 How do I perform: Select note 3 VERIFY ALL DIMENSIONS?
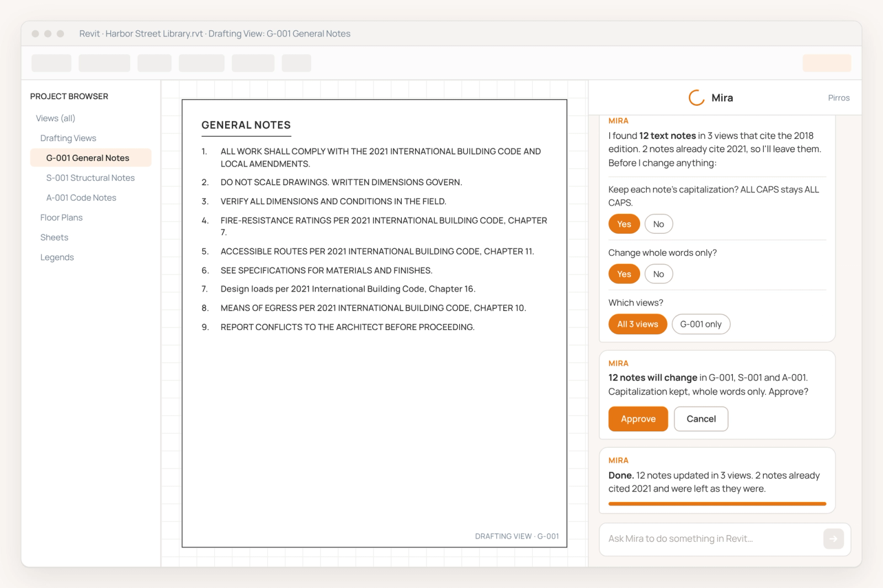324,201
